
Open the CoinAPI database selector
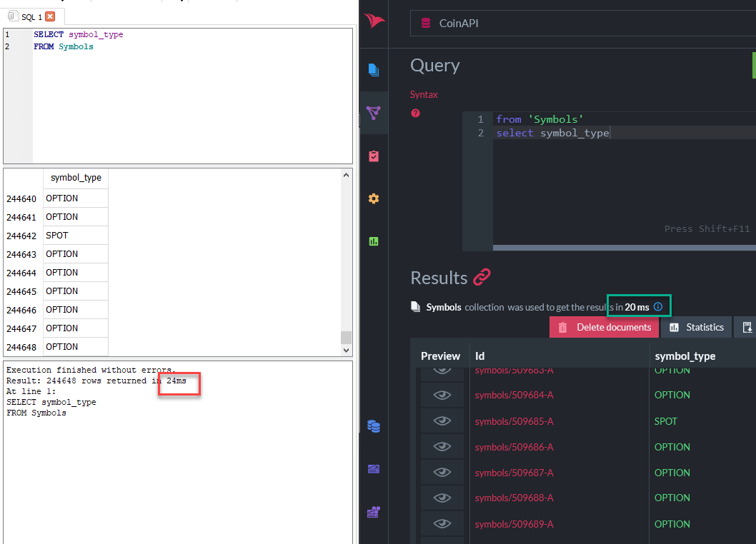click(x=457, y=24)
